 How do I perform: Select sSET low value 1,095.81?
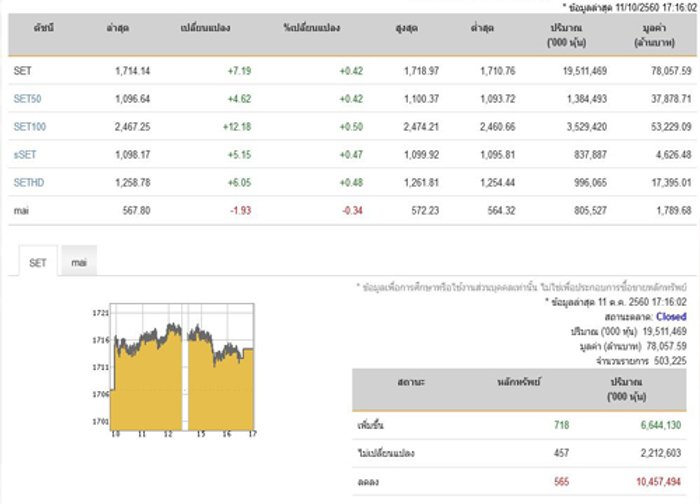pyautogui.click(x=498, y=155)
